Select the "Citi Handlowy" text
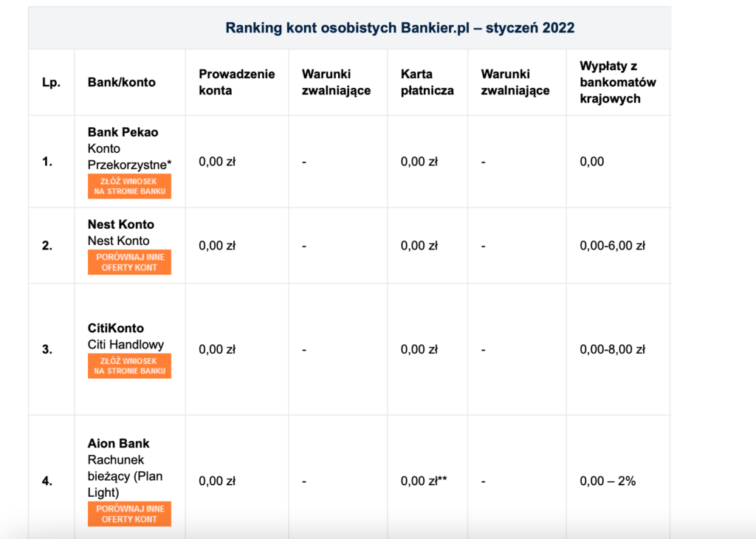The image size is (756, 539). 126,345
